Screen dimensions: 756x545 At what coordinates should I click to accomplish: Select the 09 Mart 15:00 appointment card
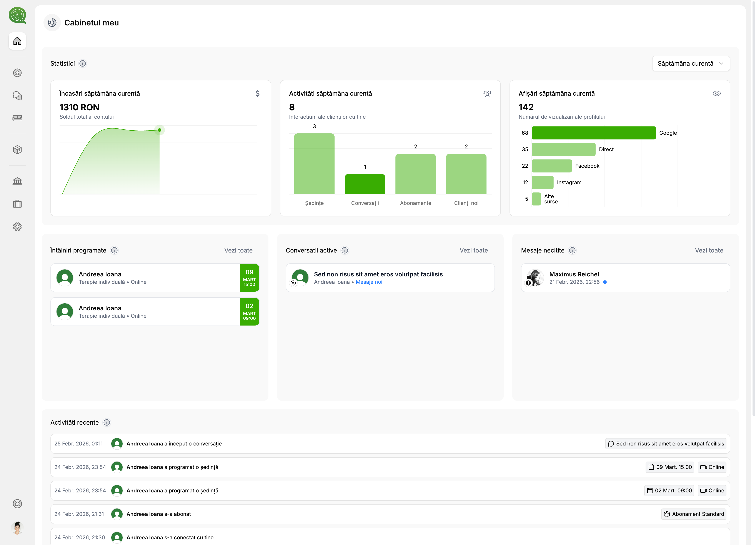tap(155, 278)
